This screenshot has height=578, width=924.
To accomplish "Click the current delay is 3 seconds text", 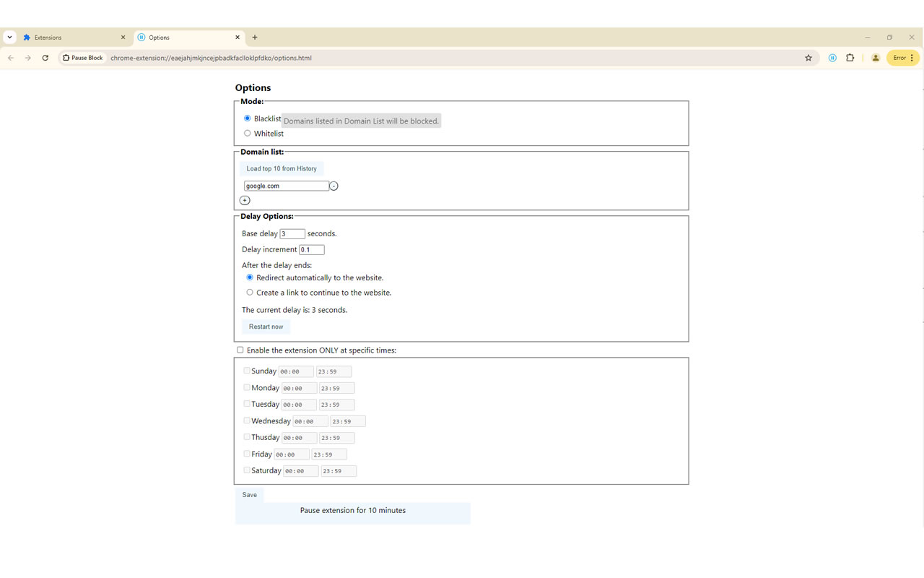I will tap(295, 310).
